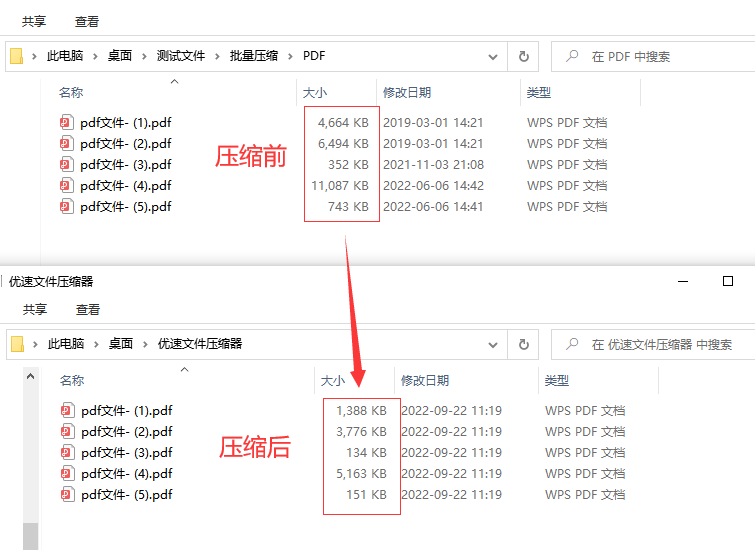The height and width of the screenshot is (550, 755).
Task: Select pdf文件- (3).pdf in the 优速文件压缩器 window
Action: coord(127,453)
